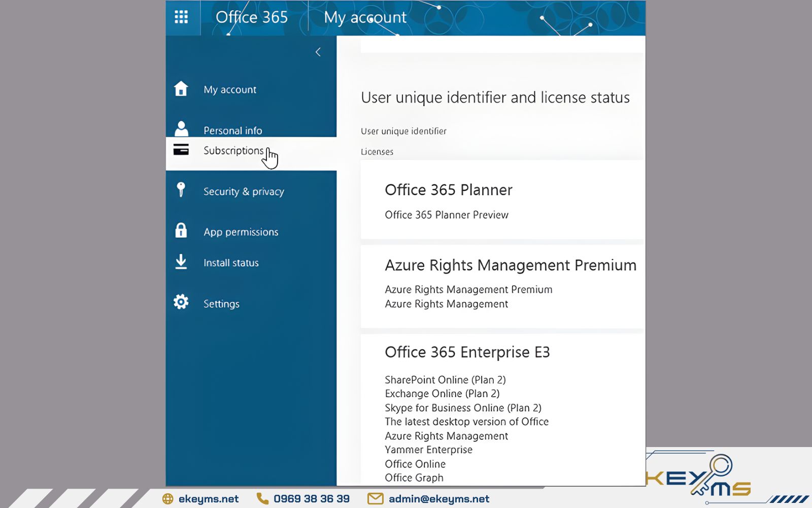812x508 pixels.
Task: Go to Subscriptions in the sidebar
Action: [x=233, y=151]
